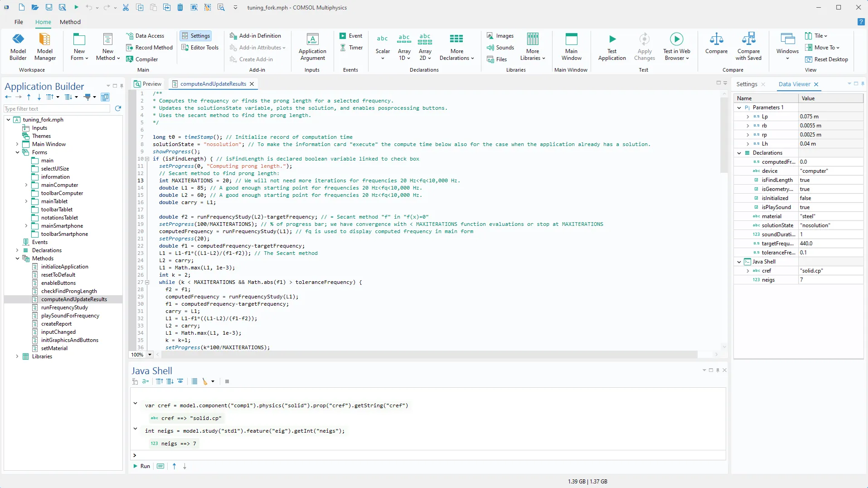Open the Application Argument tool
This screenshot has height=488, width=868.
tap(312, 47)
